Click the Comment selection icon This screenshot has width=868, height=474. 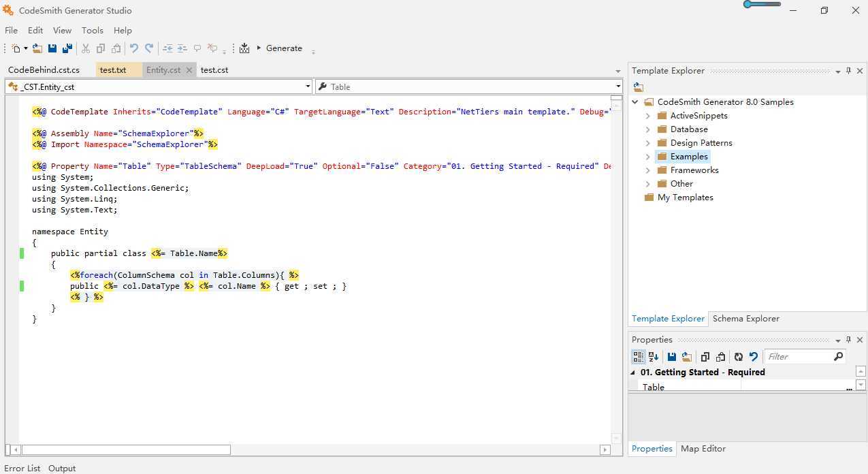point(197,48)
